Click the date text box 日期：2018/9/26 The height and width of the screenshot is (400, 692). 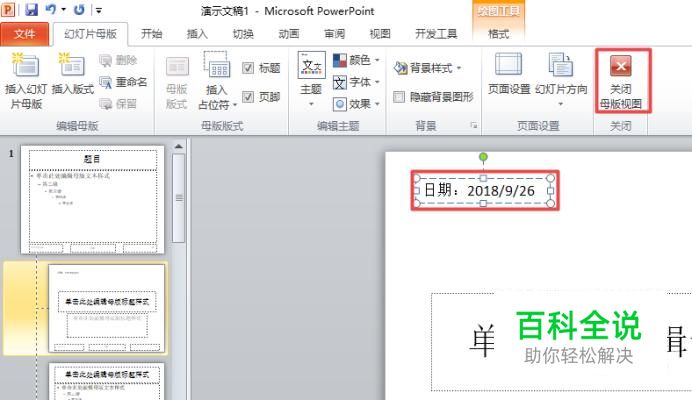tap(484, 191)
